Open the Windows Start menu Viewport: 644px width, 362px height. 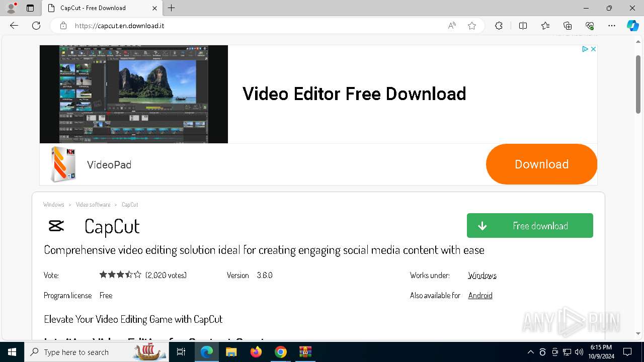point(12,352)
